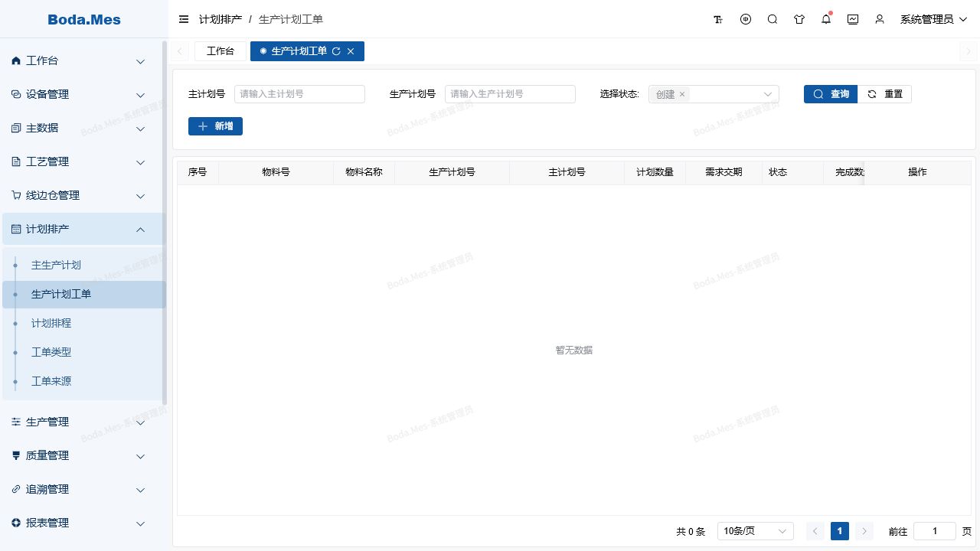This screenshot has width=980, height=551.
Task: Open 工单类型 submenu item
Action: [84, 353]
